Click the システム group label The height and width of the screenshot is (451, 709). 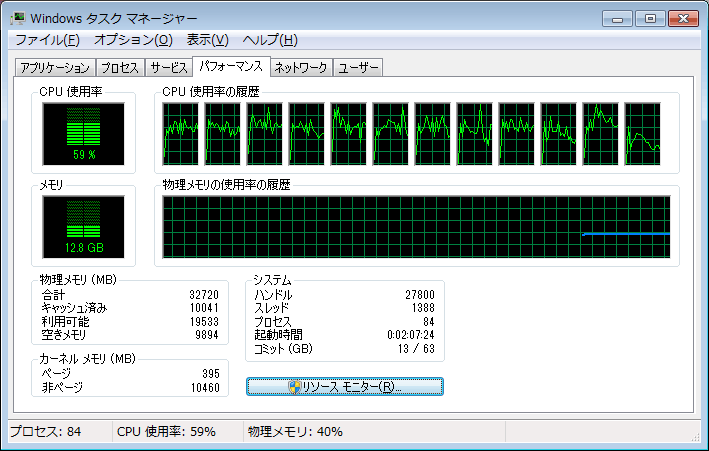[x=272, y=280]
